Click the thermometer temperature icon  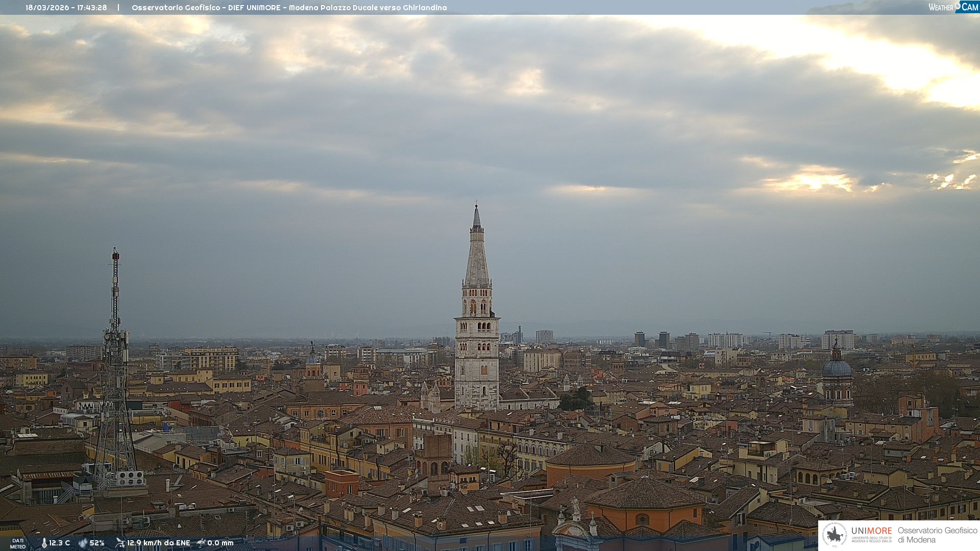(x=44, y=543)
